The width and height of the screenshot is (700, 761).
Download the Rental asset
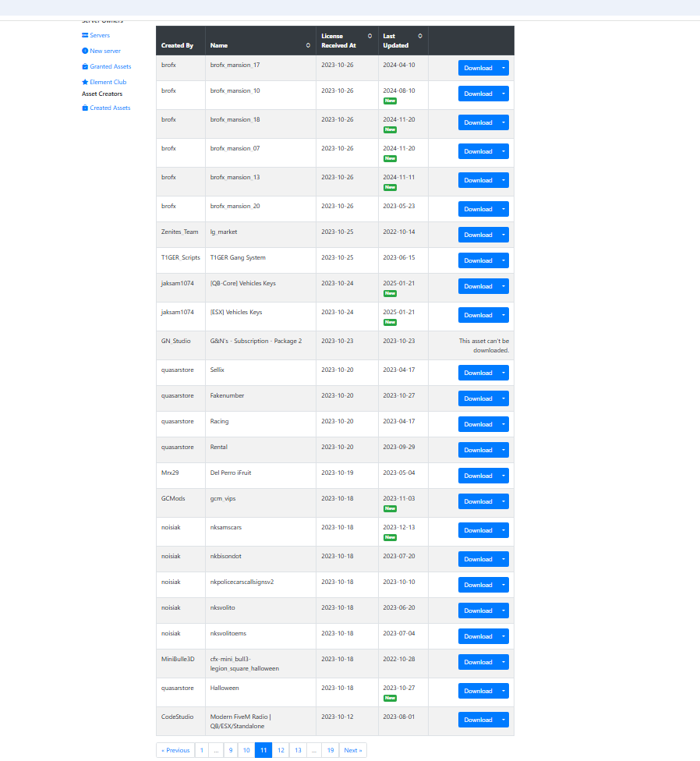point(478,450)
